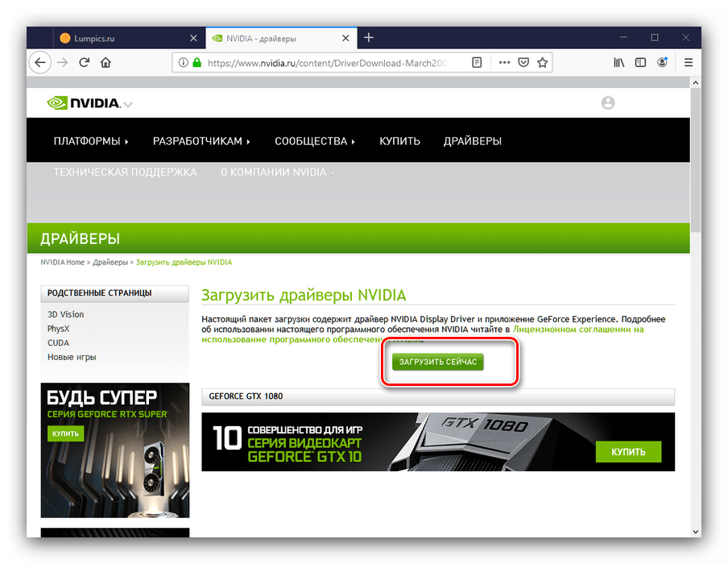Bookmark this page with the star icon
This screenshot has height=564, width=728.
click(x=543, y=62)
